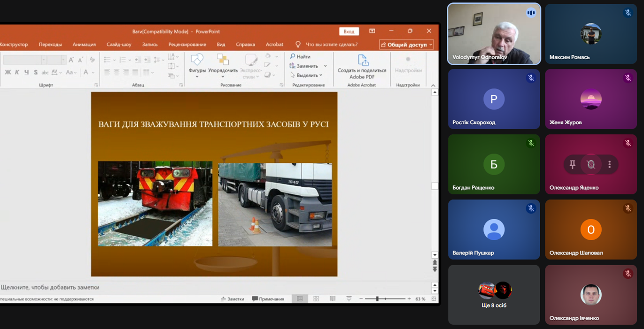Open the Заменить dropdown arrow
Image resolution: width=644 pixels, height=329 pixels.
coord(325,66)
